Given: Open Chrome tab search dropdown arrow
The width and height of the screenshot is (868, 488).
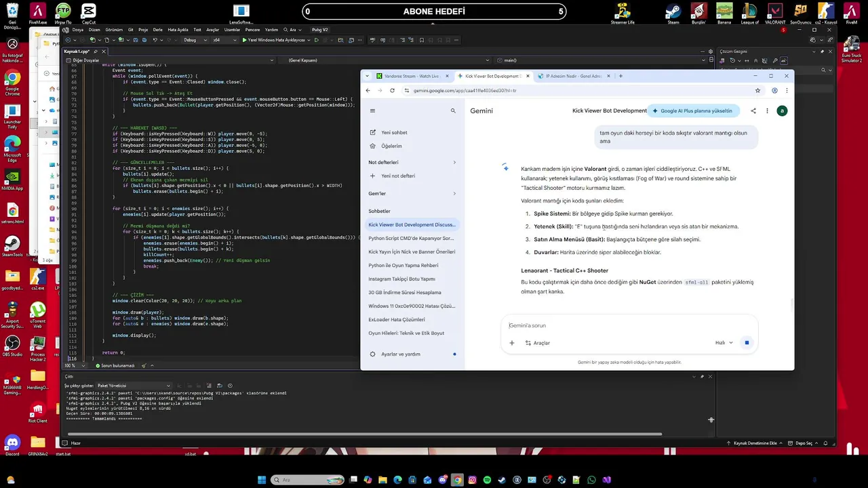Looking at the screenshot, I should coord(367,76).
